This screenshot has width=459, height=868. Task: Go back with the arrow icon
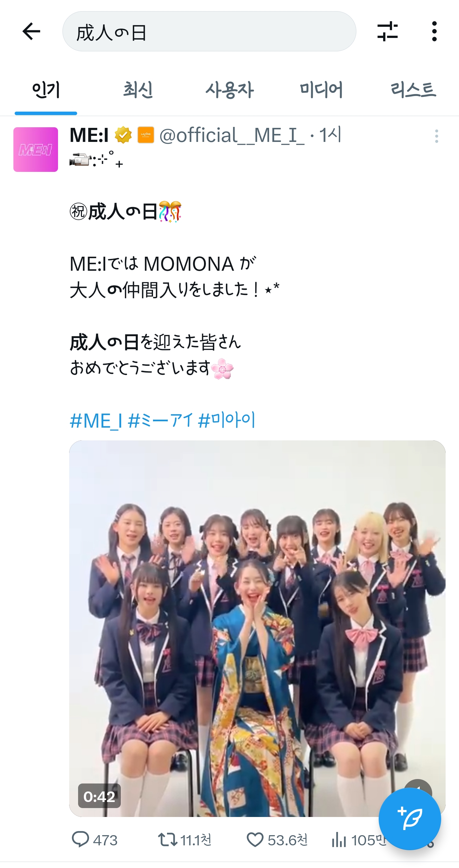[31, 31]
